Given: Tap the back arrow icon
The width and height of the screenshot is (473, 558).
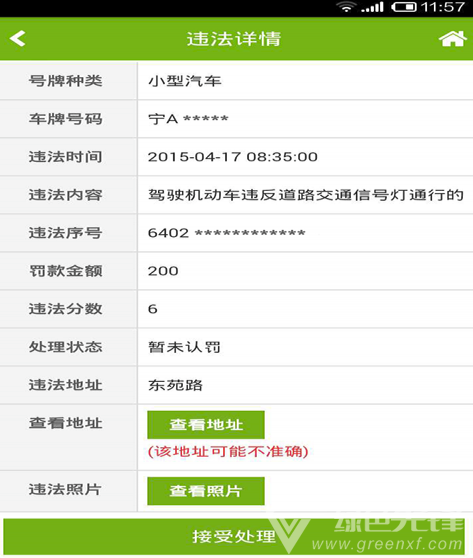Looking at the screenshot, I should pos(17,38).
